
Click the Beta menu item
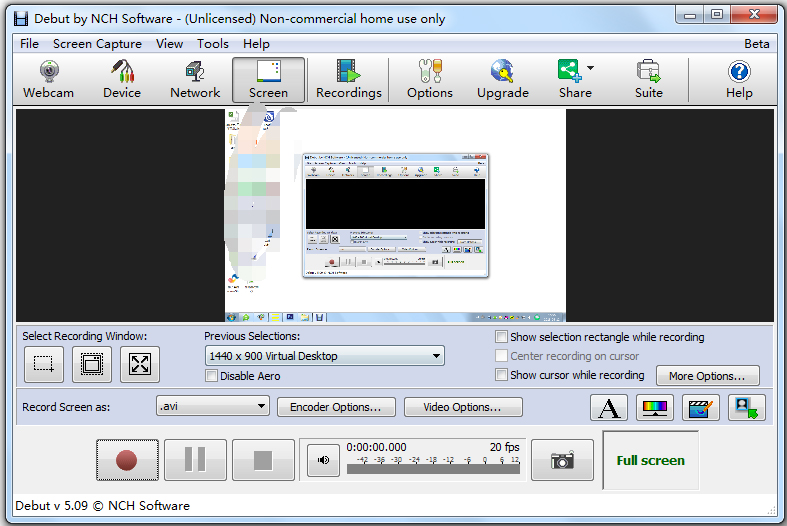(x=756, y=44)
